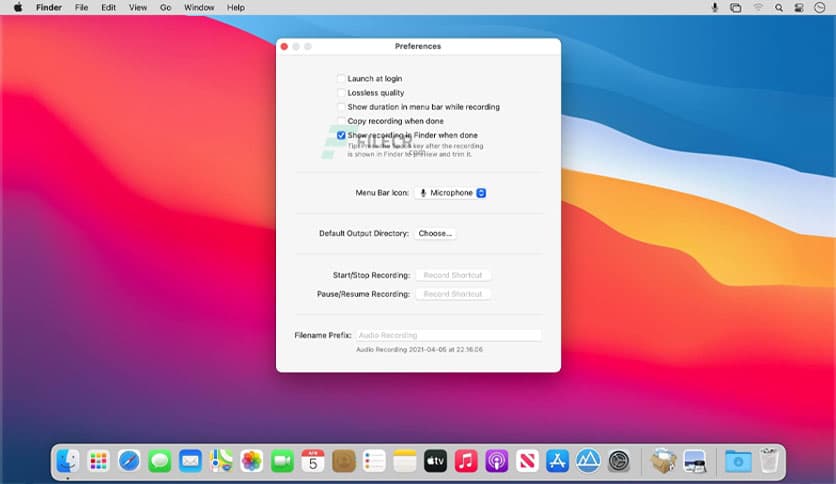This screenshot has width=836, height=484.
Task: Open the Window menu in the menu bar
Action: (x=199, y=7)
